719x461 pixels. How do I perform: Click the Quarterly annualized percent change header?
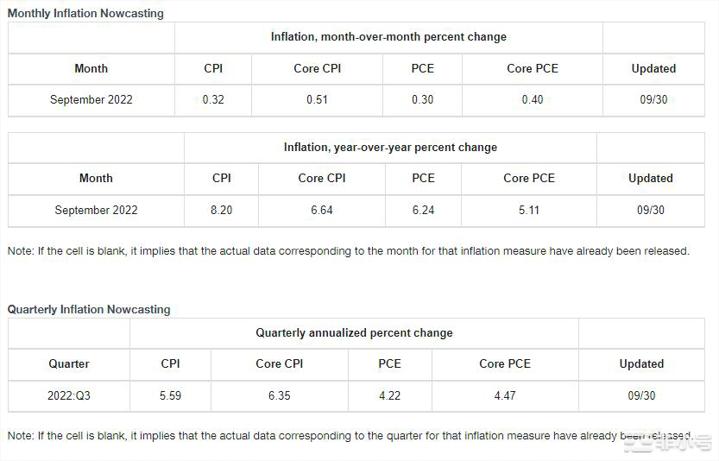coord(354,333)
